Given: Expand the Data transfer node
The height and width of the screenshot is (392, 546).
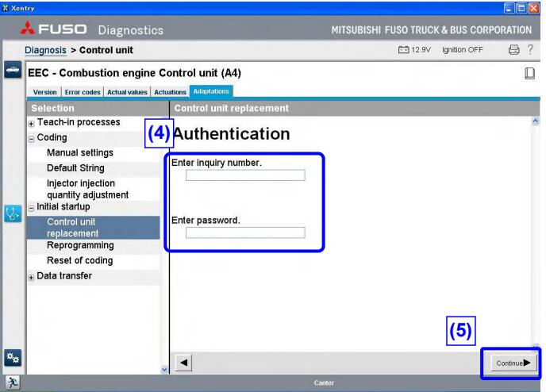Looking at the screenshot, I should point(31,277).
